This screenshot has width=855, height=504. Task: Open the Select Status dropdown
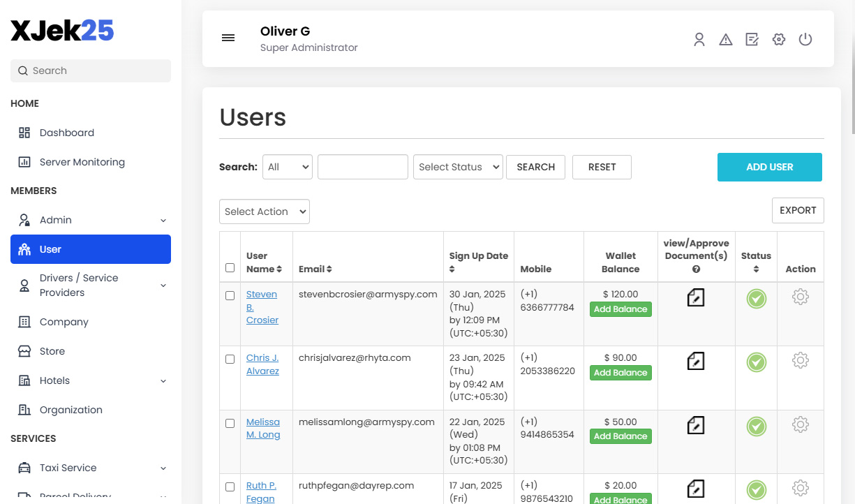pyautogui.click(x=458, y=167)
